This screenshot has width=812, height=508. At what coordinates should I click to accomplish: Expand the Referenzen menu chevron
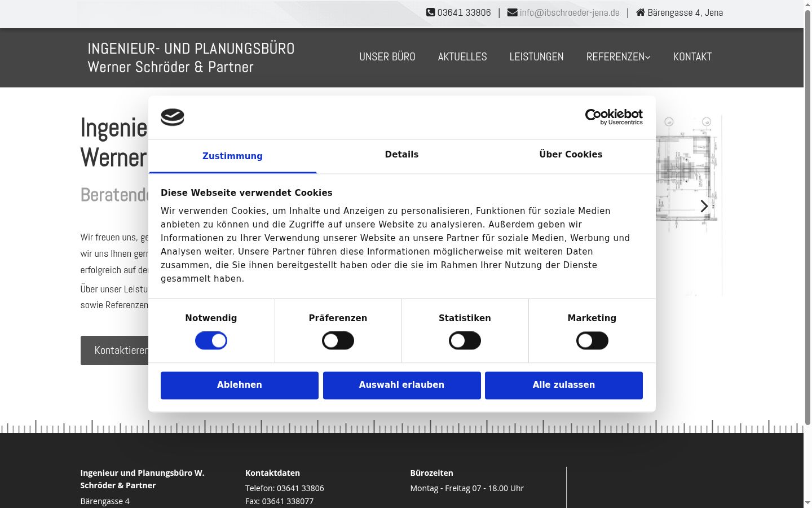648,57
